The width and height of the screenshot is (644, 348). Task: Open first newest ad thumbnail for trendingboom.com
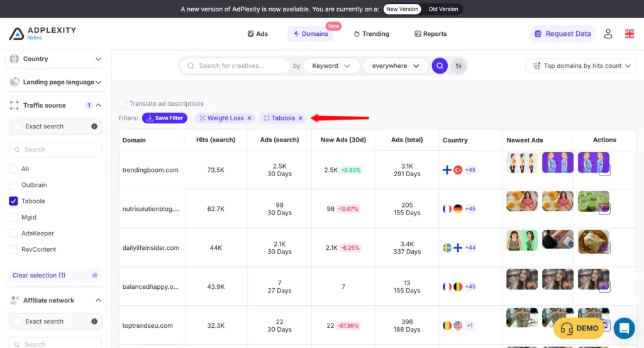coord(521,163)
